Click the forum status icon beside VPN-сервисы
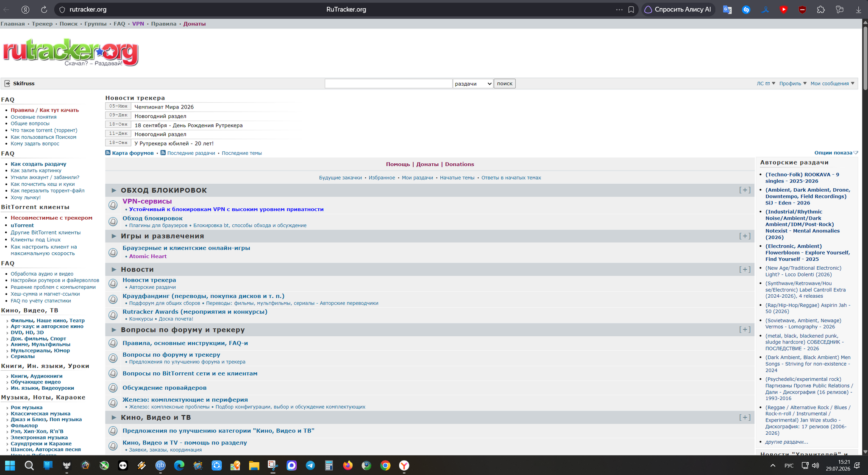The image size is (868, 475). pyautogui.click(x=113, y=205)
